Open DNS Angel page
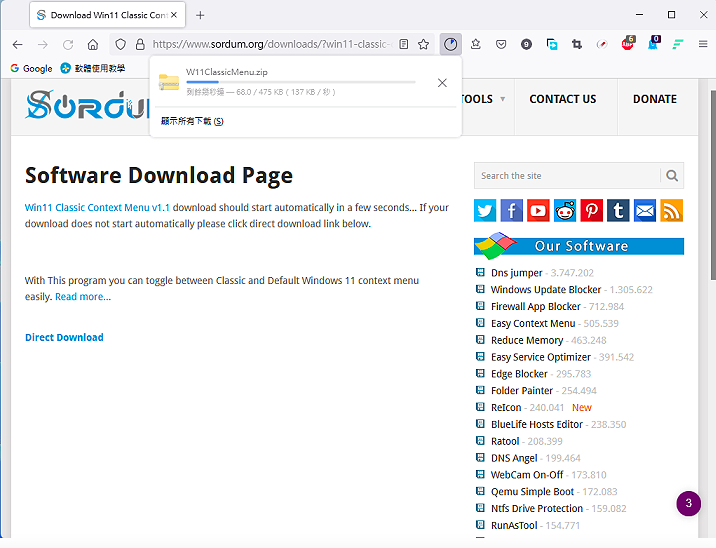This screenshot has height=548, width=716. coord(514,458)
